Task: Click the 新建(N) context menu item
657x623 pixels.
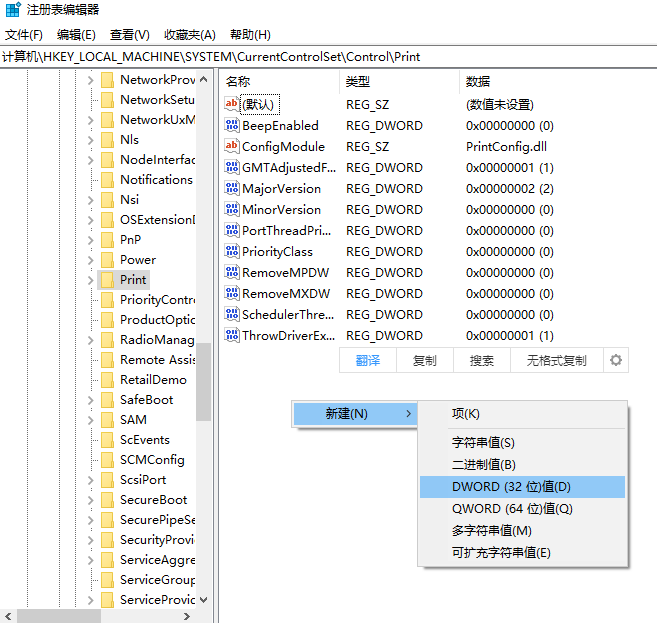Action: (355, 414)
